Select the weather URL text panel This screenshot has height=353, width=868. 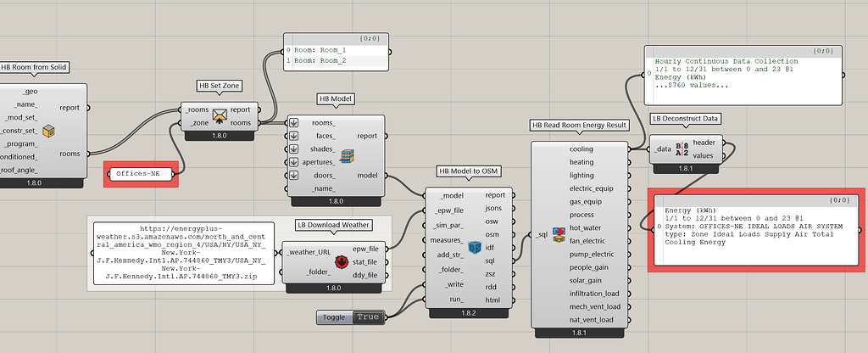184,253
